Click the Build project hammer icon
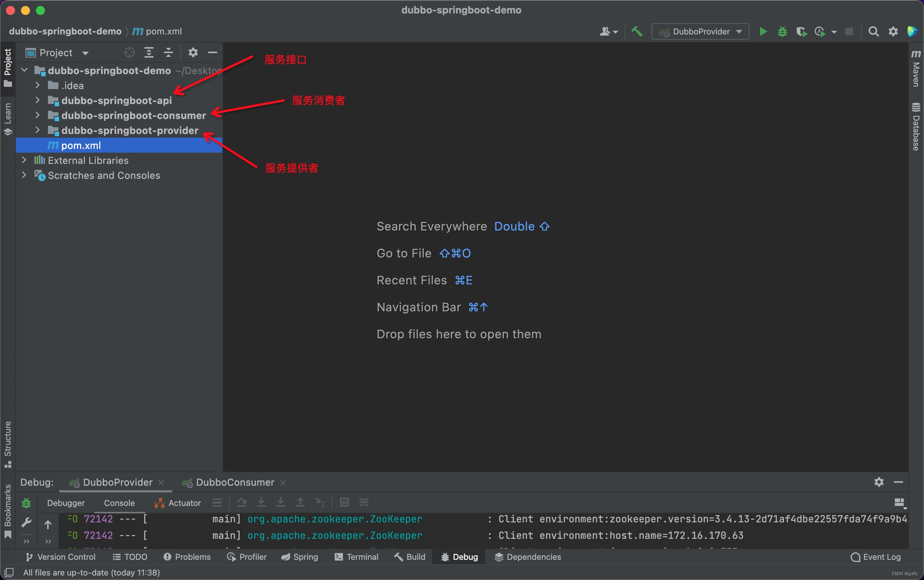 pyautogui.click(x=637, y=31)
